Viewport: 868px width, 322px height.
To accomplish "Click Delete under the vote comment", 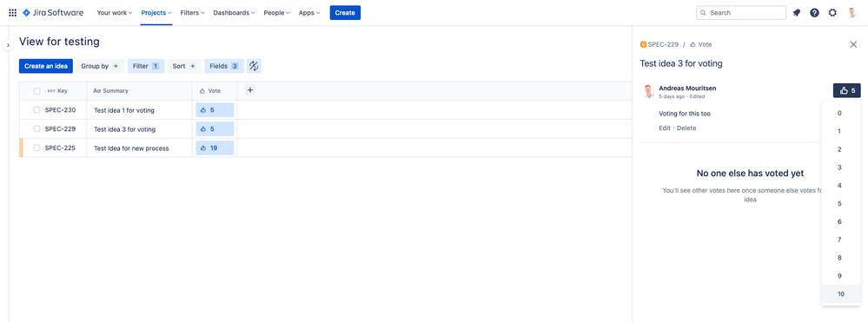I will click(x=686, y=128).
